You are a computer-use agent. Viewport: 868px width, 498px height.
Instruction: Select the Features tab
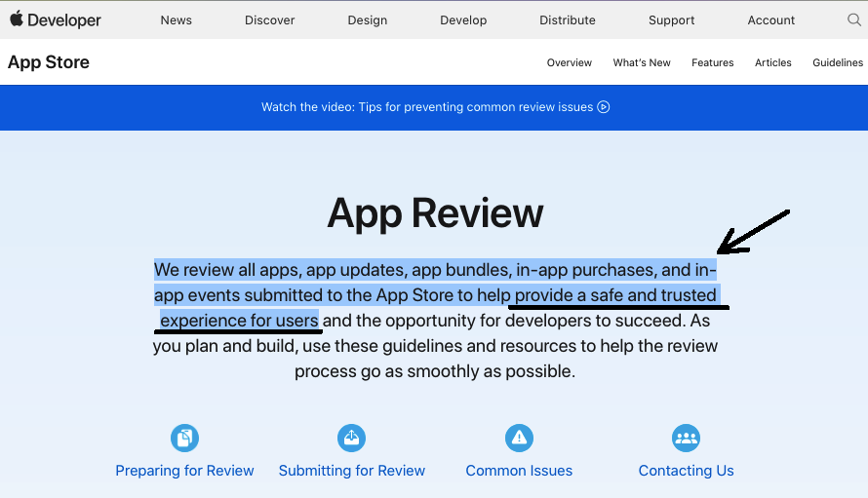point(713,62)
